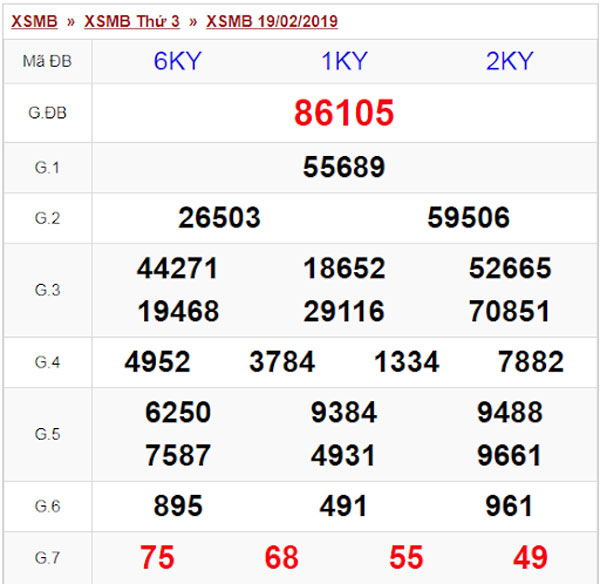600x584 pixels.
Task: Click the G.3 number 44271
Action: [178, 269]
